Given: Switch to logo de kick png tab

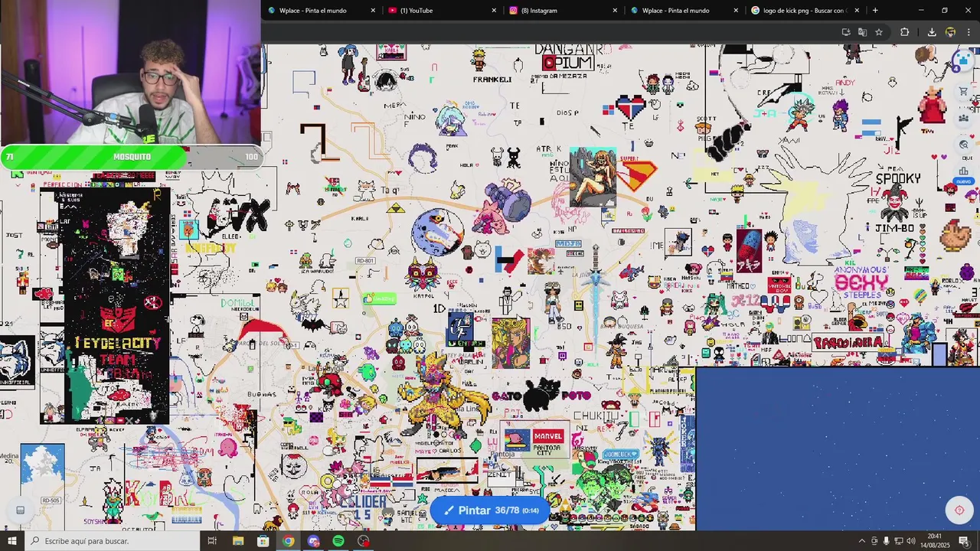Looking at the screenshot, I should [803, 10].
